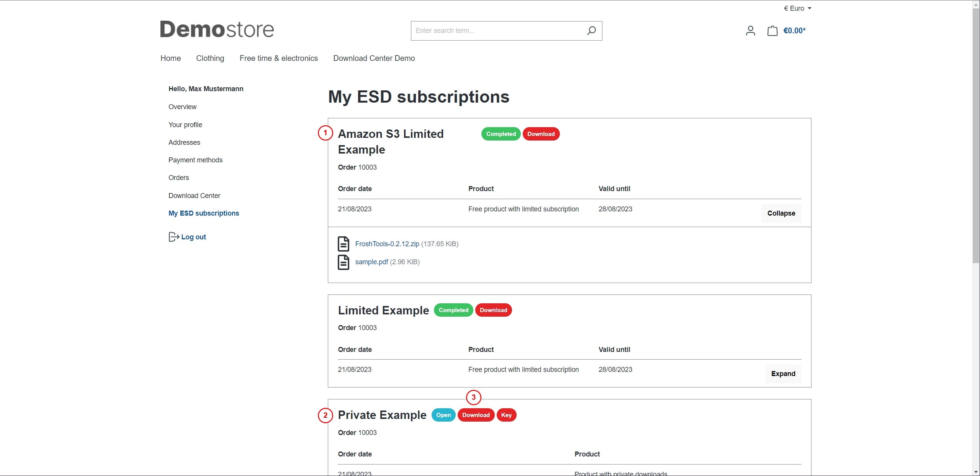Click Download badge on Amazon S3 example

pyautogui.click(x=541, y=134)
